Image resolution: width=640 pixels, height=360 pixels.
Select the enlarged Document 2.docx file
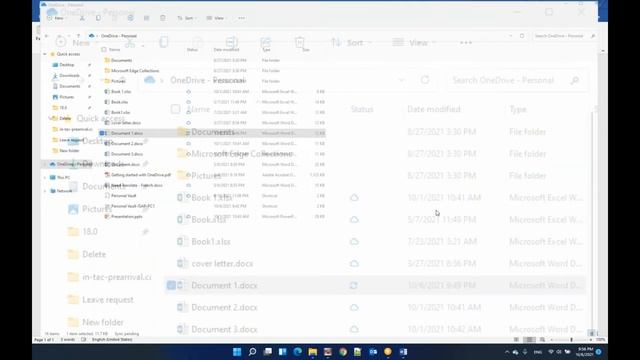point(224,307)
